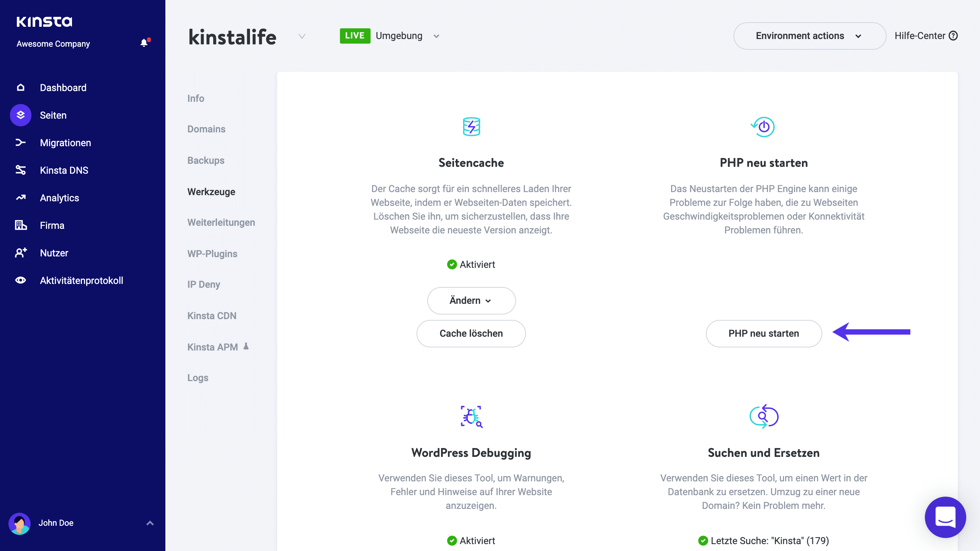Click the Hilfe-Center question mark icon
Viewport: 980px width, 551px height.
[954, 36]
